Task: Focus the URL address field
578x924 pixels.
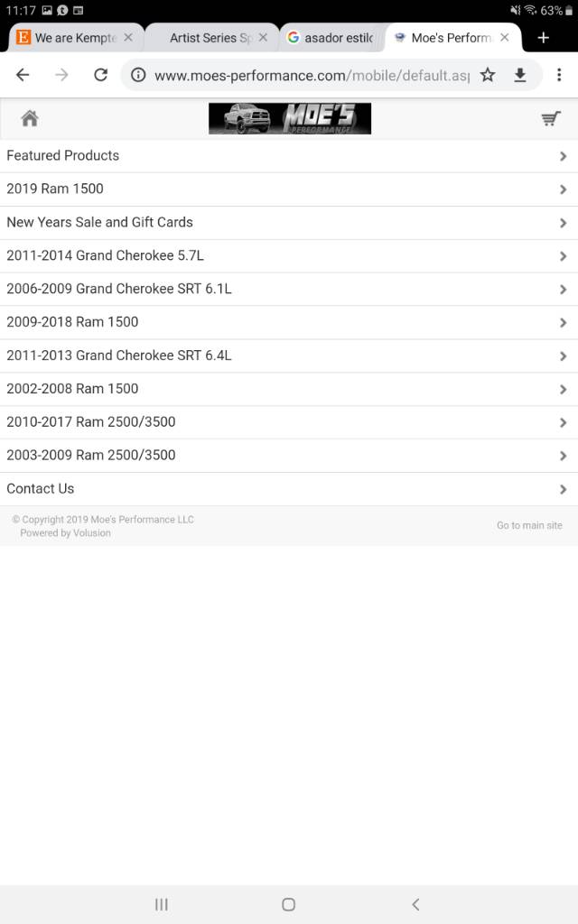Action: tap(312, 76)
